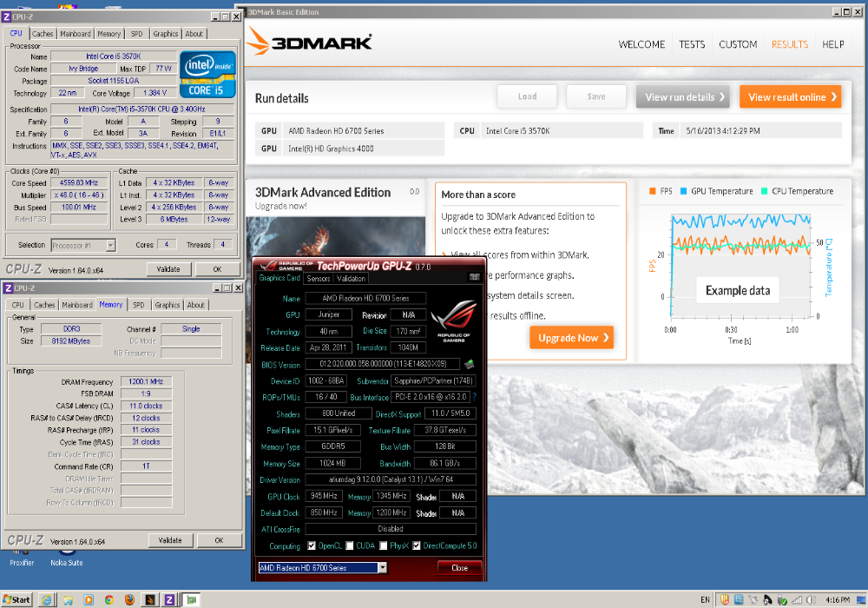The image size is (868, 608).
Task: Click the Example data label on the chart
Action: (737, 290)
